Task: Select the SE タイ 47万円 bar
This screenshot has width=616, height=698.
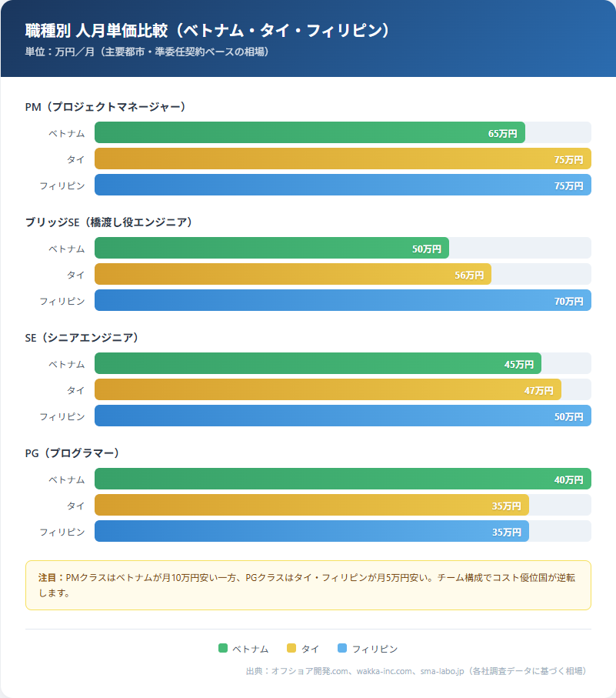Action: (327, 389)
